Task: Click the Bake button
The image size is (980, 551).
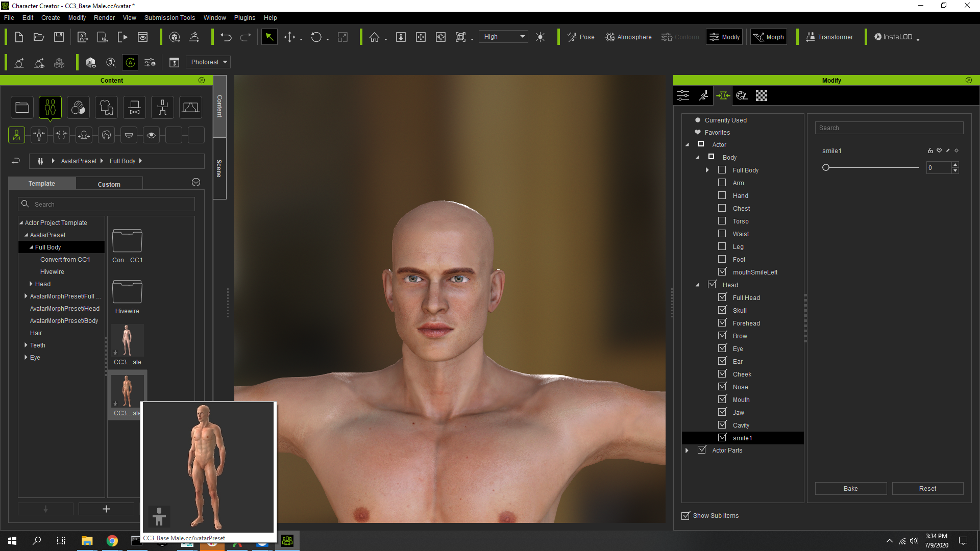Action: tap(850, 488)
